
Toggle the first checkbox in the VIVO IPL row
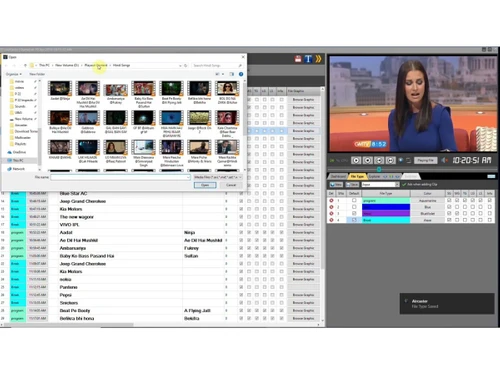tap(241, 225)
